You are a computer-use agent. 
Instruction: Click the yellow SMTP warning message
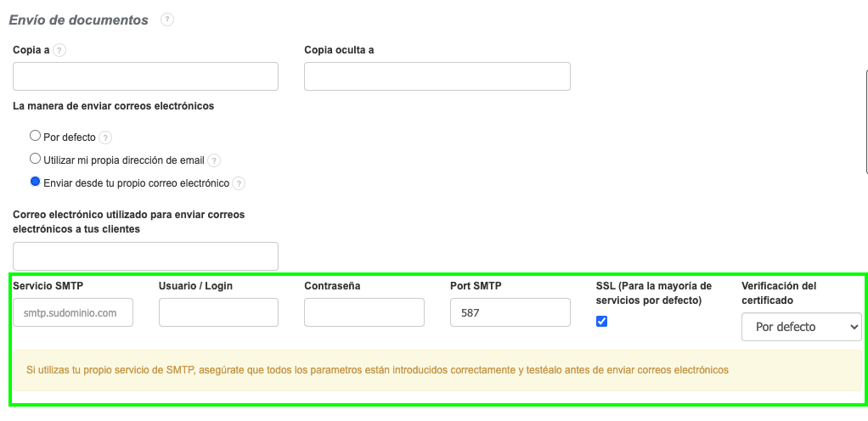377,370
